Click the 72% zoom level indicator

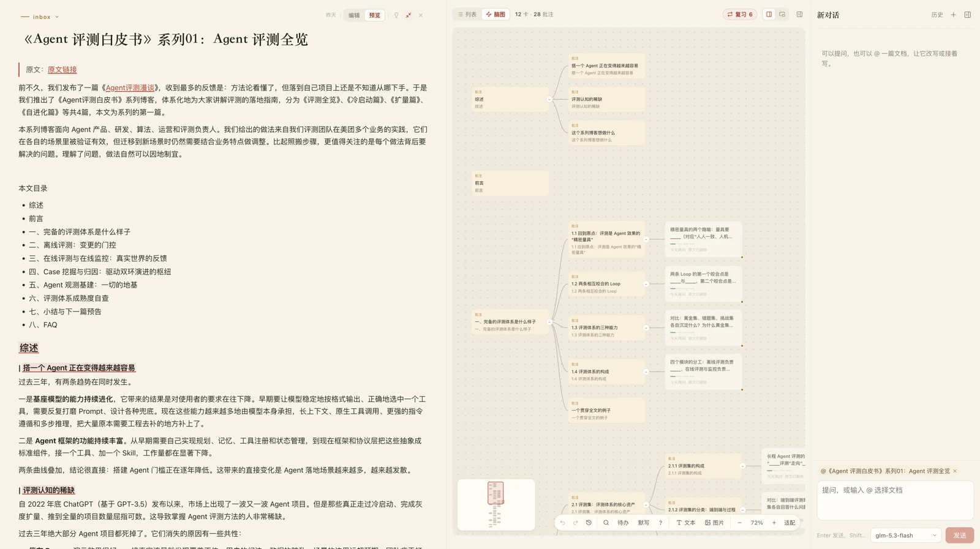pos(757,523)
